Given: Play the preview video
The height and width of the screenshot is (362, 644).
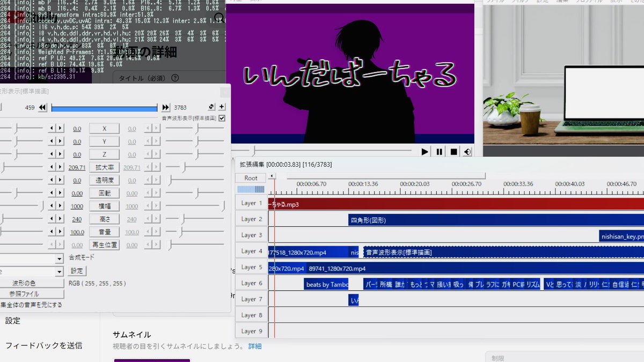Looking at the screenshot, I should [x=425, y=152].
